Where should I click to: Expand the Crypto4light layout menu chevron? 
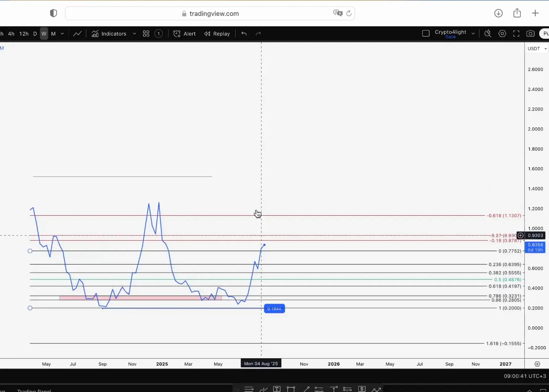[x=473, y=34]
